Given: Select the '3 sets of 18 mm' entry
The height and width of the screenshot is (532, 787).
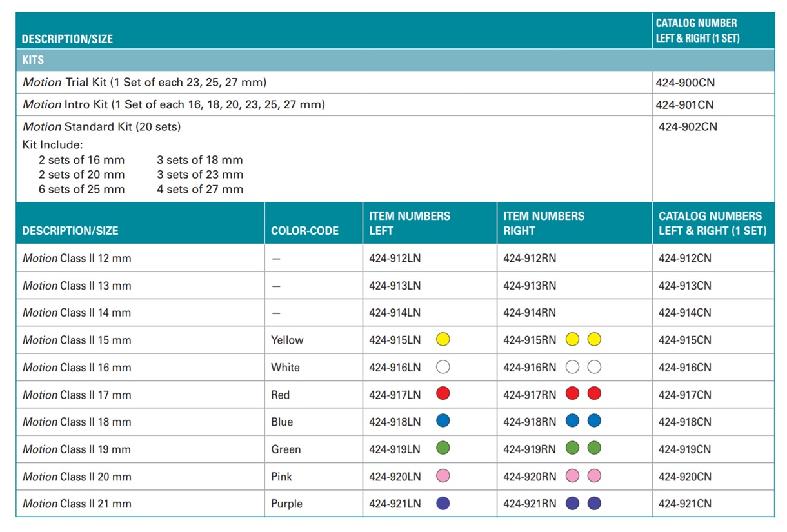Looking at the screenshot, I should (x=200, y=160).
